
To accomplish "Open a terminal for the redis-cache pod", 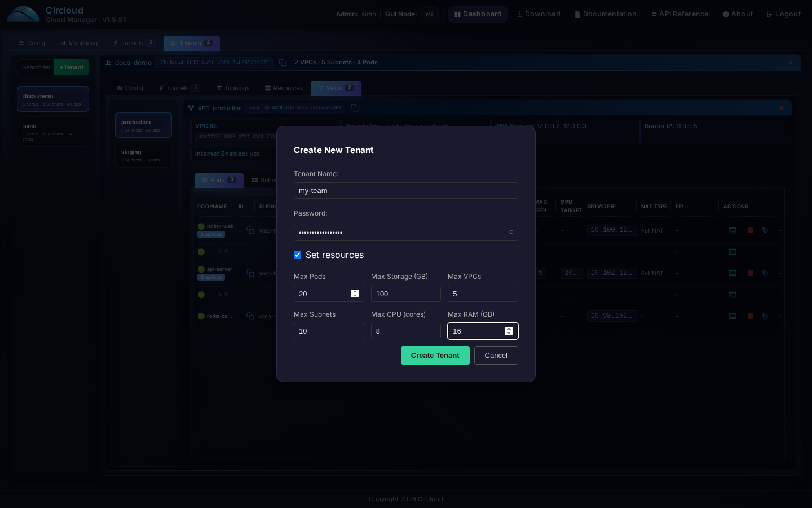I will click(732, 316).
